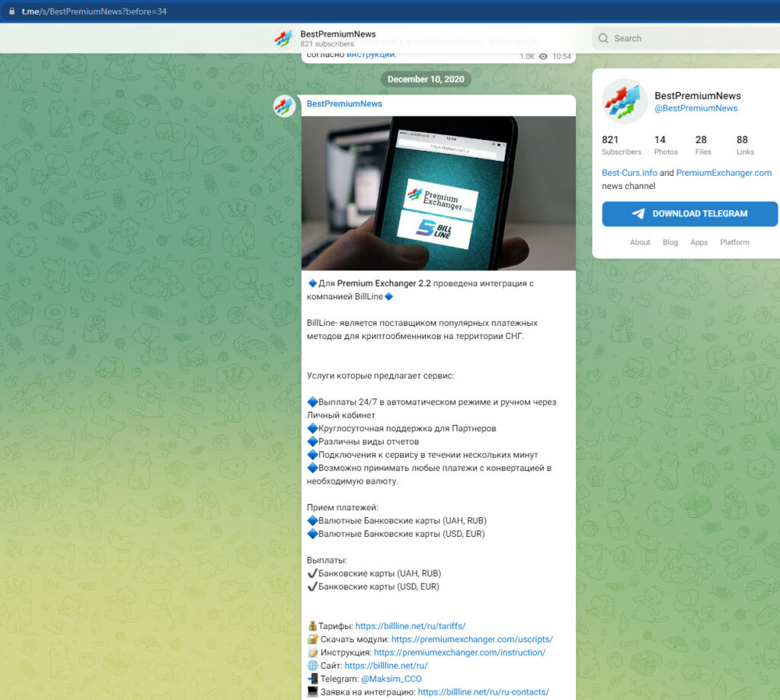
Task: Open the @Maksim_CCO Telegram mention
Action: pos(391,679)
